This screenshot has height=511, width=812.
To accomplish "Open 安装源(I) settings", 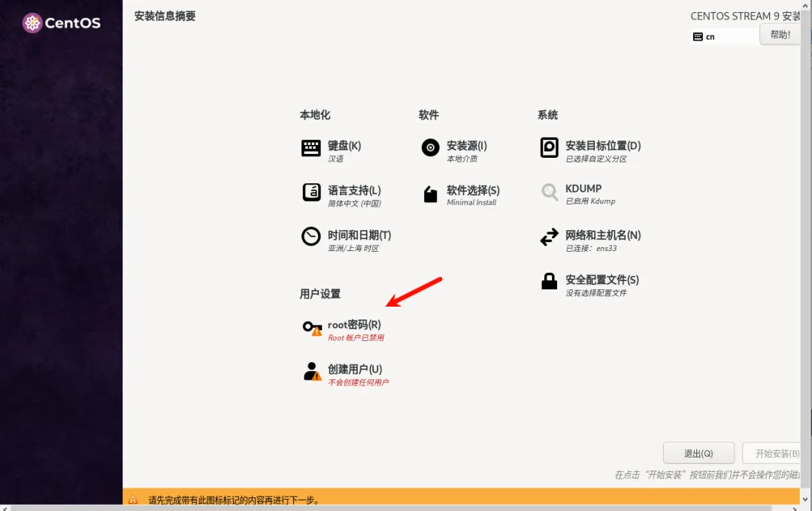I will pos(467,146).
